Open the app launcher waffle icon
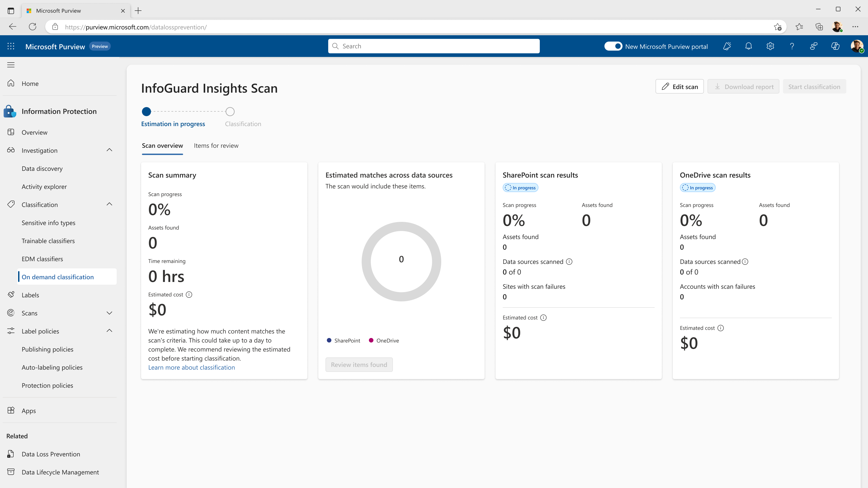Viewport: 868px width, 488px height. pyautogui.click(x=11, y=46)
